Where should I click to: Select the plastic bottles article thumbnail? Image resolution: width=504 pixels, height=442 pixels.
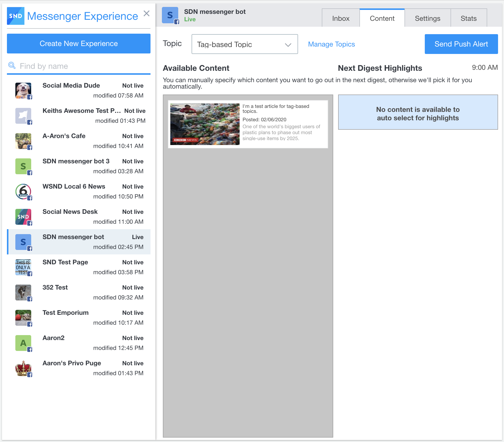205,124
